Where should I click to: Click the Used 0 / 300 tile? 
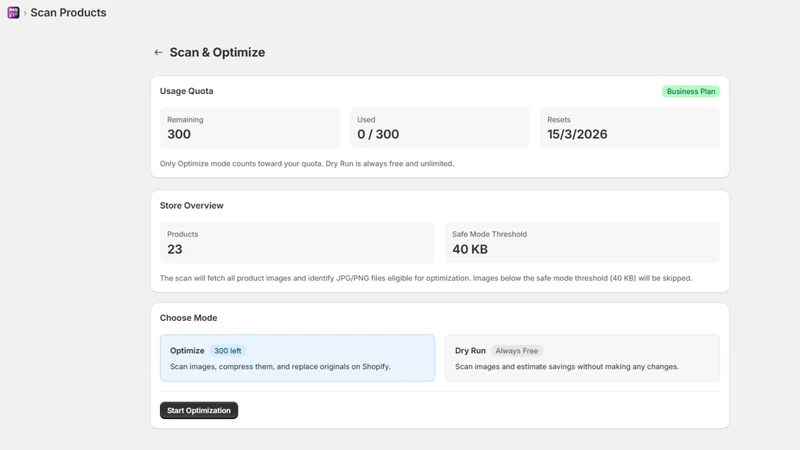pos(440,128)
